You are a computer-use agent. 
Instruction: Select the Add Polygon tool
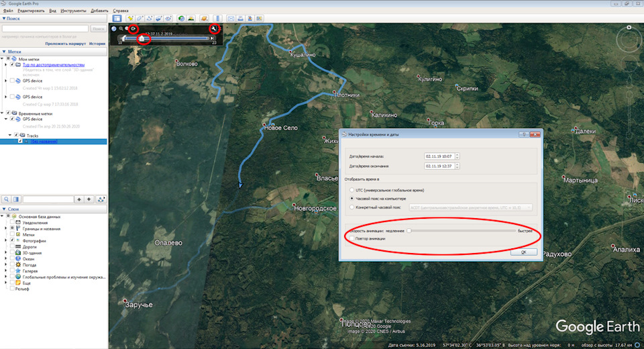(140, 19)
